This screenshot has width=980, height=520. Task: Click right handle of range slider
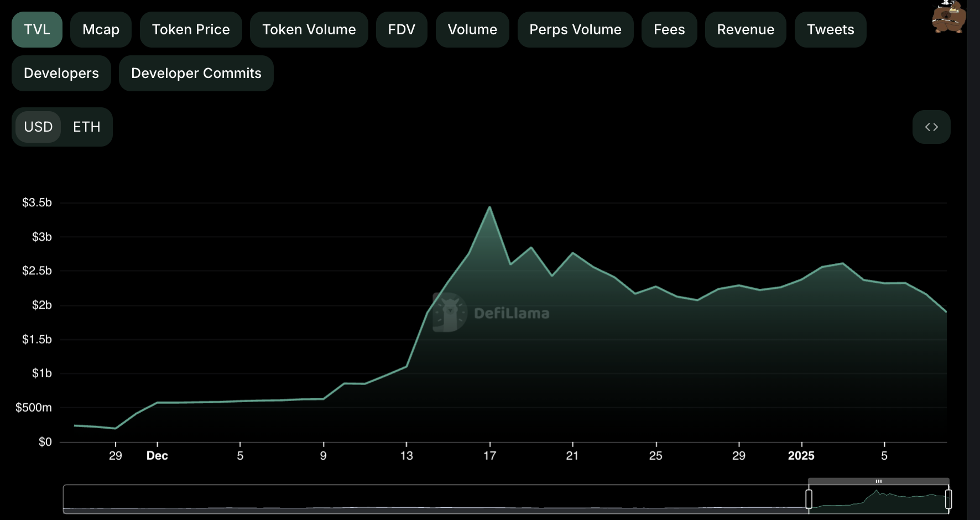pos(948,499)
